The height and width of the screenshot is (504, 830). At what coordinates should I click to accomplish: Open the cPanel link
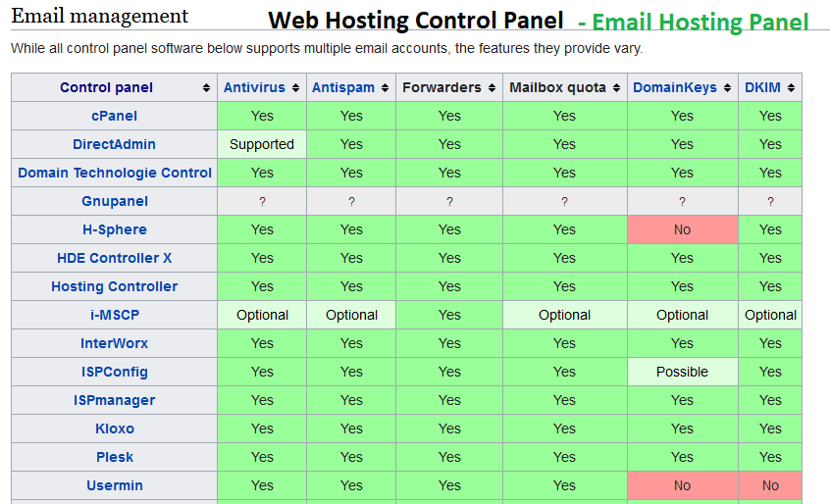coord(114,116)
